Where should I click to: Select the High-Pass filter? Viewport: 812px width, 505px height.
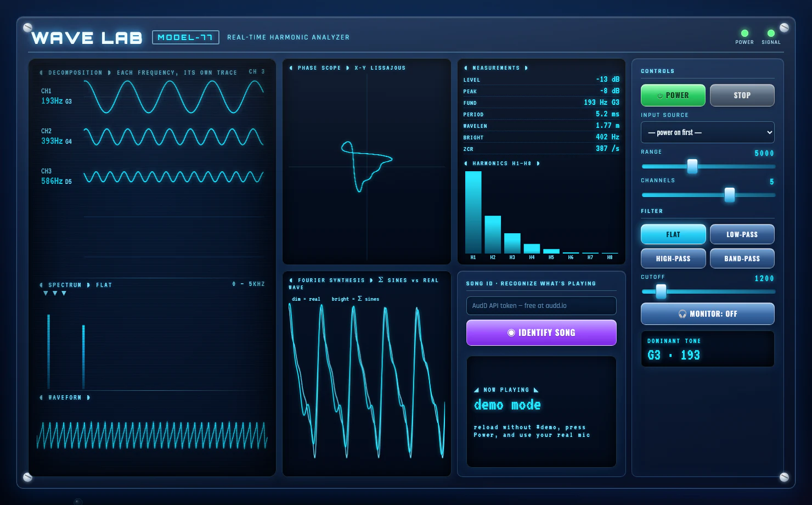pos(673,259)
